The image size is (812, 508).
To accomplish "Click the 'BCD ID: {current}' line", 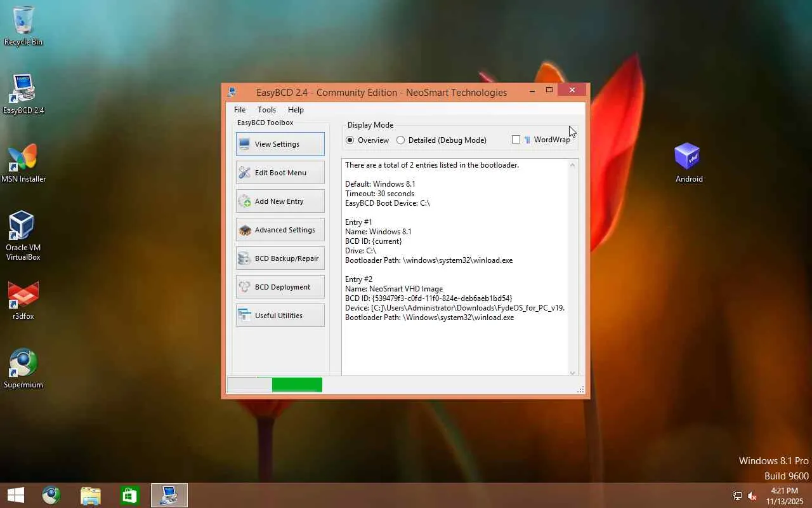I will pyautogui.click(x=374, y=241).
